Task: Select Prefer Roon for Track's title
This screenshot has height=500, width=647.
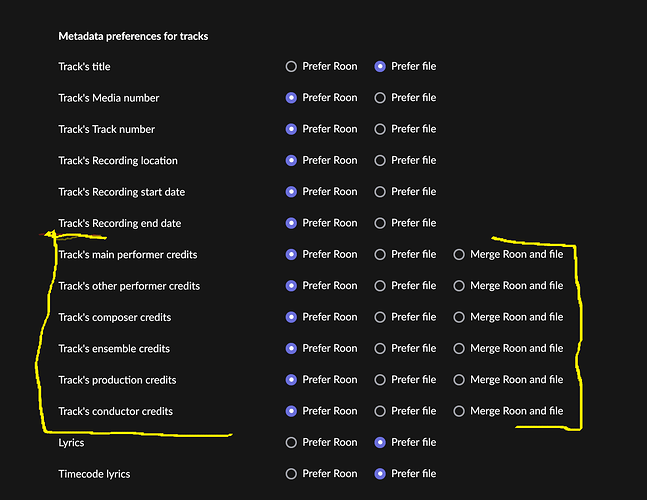Action: pyautogui.click(x=291, y=67)
